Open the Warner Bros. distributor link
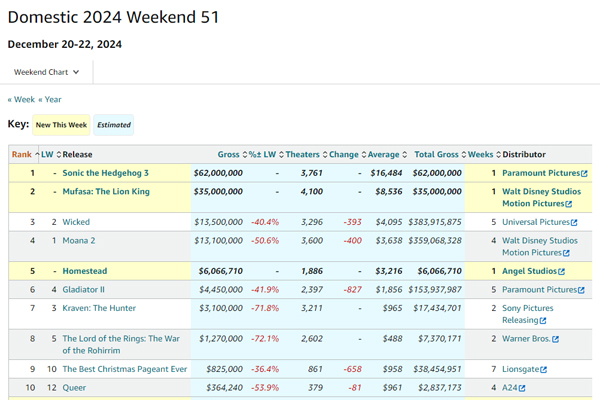The image size is (600, 400). [527, 339]
